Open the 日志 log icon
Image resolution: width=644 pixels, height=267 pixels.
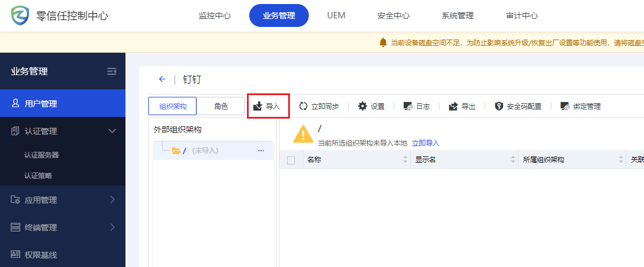[408, 106]
